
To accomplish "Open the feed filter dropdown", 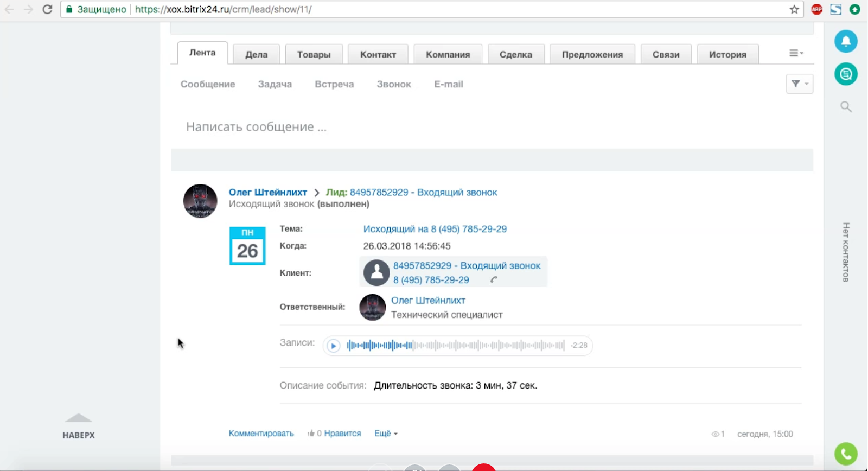I will coord(800,84).
